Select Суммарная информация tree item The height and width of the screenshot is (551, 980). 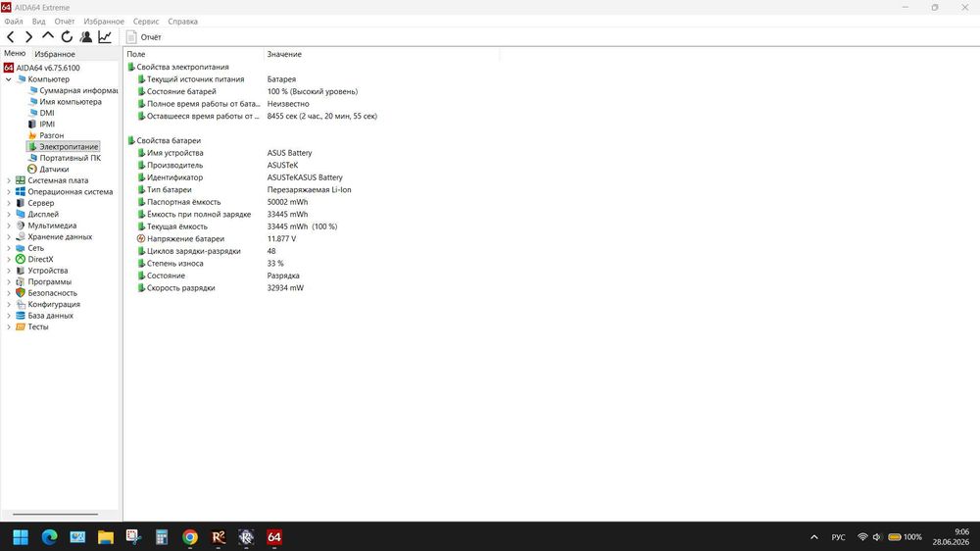[x=78, y=90]
